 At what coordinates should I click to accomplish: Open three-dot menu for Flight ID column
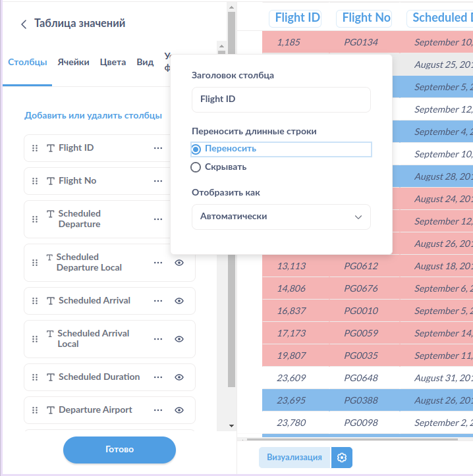pyautogui.click(x=158, y=148)
